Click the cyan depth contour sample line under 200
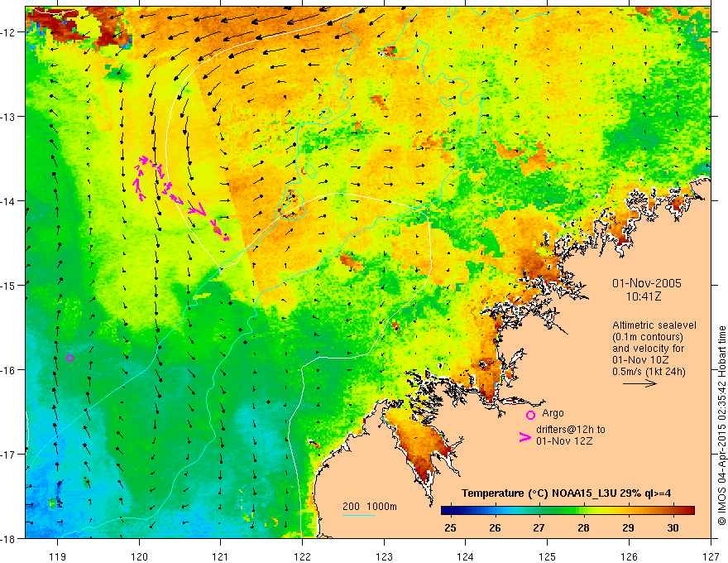This screenshot has height=563, width=728. [x=359, y=515]
